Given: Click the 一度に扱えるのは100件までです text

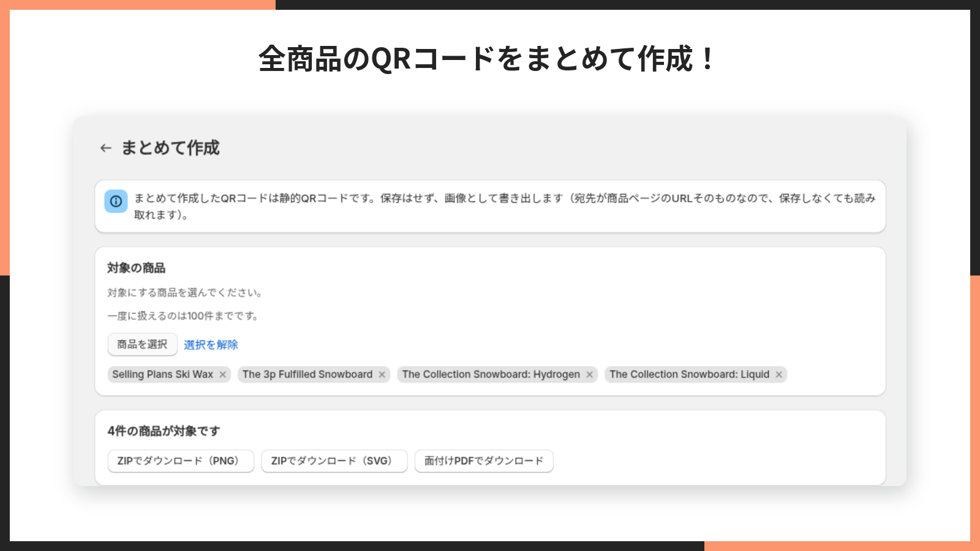Looking at the screenshot, I should coord(183,316).
